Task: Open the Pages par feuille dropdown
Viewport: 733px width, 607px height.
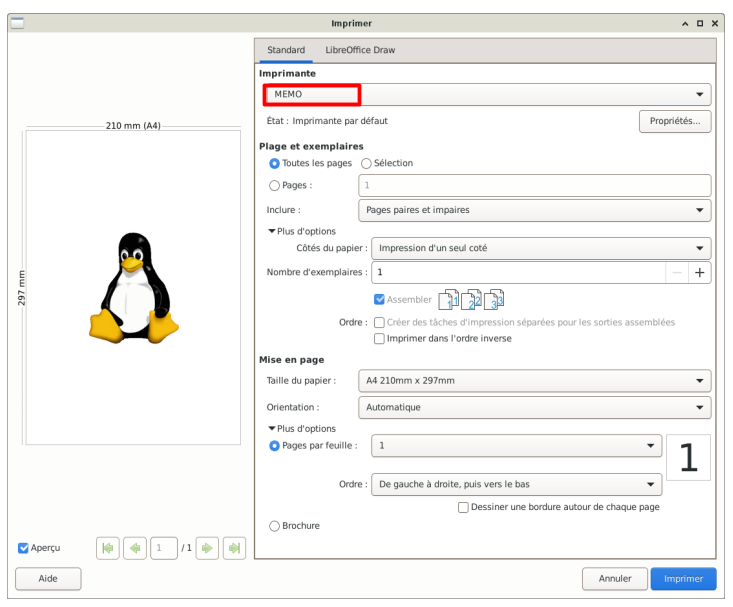Action: 517,446
